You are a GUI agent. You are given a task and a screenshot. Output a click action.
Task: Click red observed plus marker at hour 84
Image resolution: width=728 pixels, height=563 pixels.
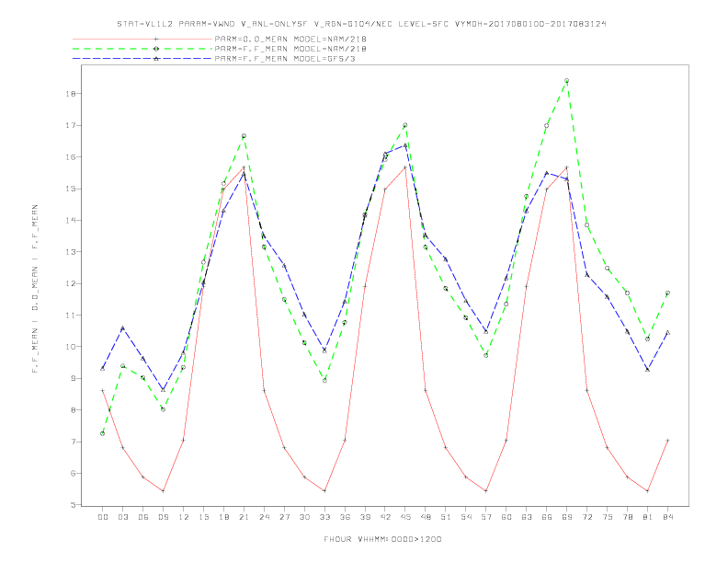click(x=667, y=440)
